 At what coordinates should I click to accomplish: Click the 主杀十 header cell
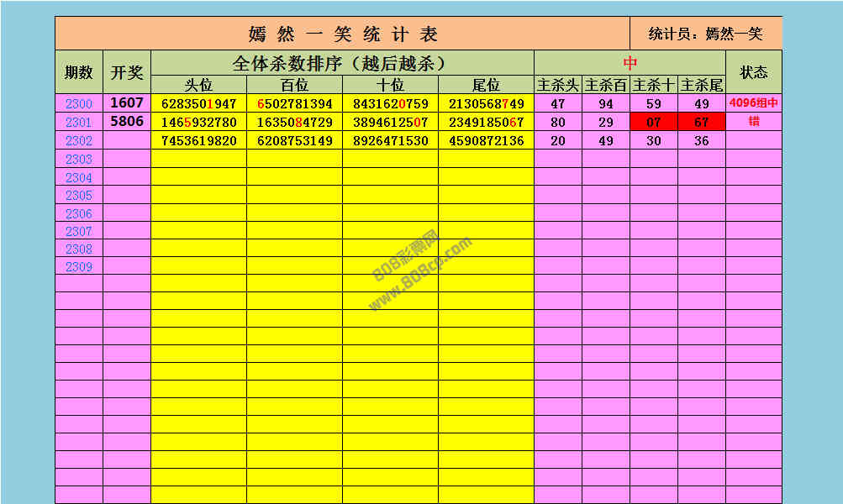tap(654, 85)
